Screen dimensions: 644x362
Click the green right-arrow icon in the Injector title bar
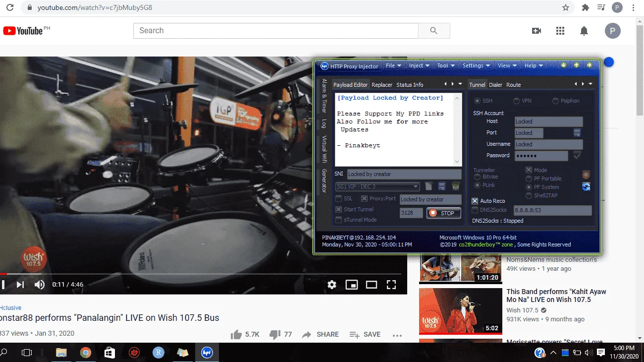pyautogui.click(x=590, y=65)
